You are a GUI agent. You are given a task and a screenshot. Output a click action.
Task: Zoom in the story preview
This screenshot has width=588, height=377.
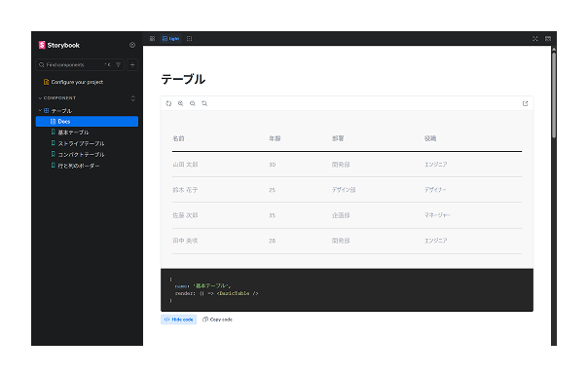click(180, 103)
